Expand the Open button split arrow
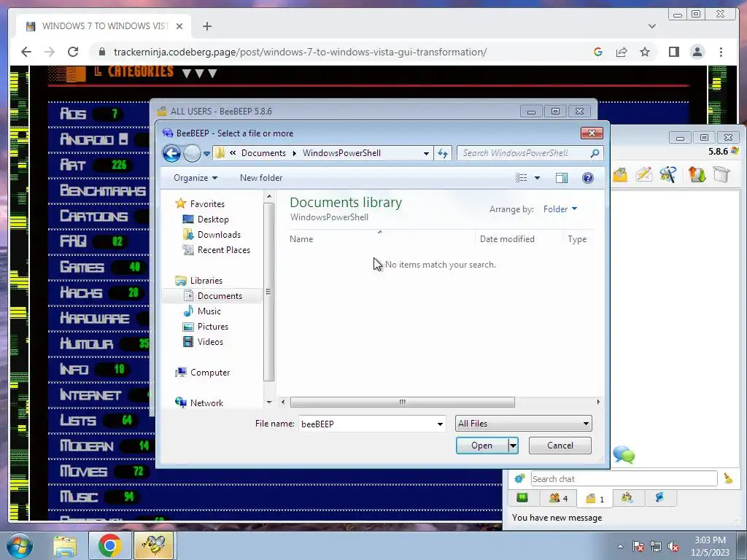The width and height of the screenshot is (747, 560). pos(513,446)
